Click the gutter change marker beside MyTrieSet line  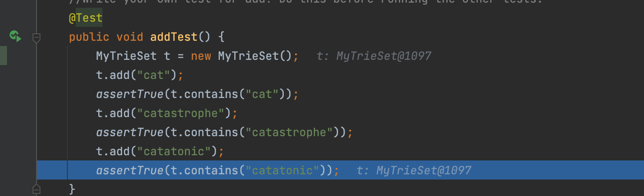[3, 56]
